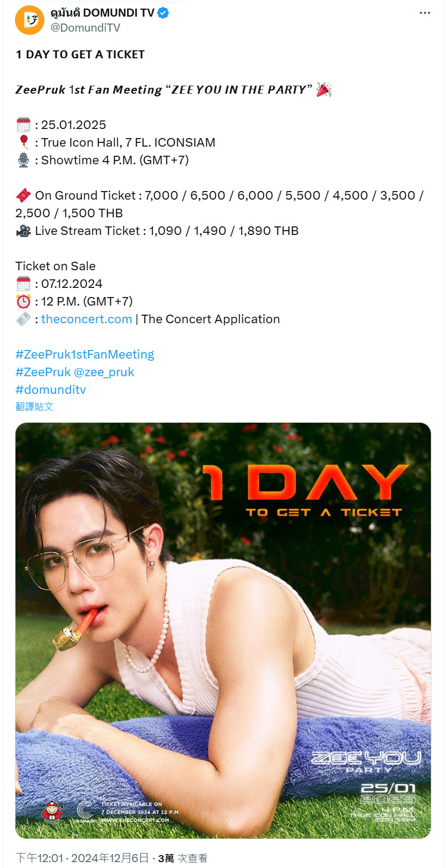Click the DOMUNDI TV profile avatar
The width and height of the screenshot is (448, 868).
click(x=30, y=20)
